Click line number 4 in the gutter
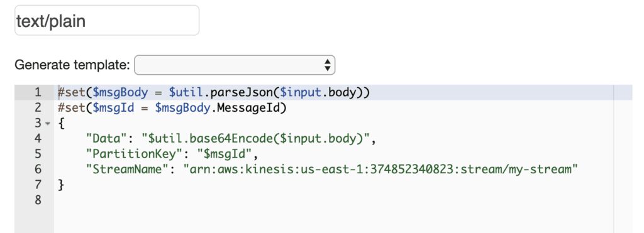Viewport: 644px width, 233px height. click(38, 139)
